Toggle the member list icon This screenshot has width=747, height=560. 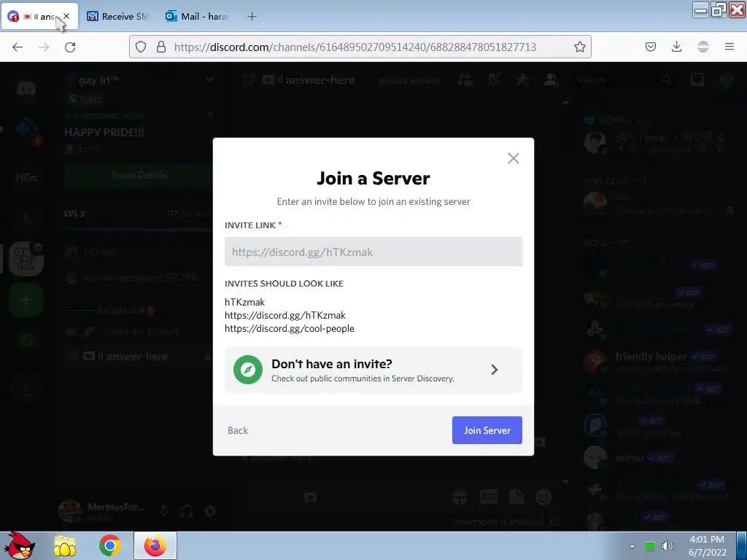click(551, 79)
